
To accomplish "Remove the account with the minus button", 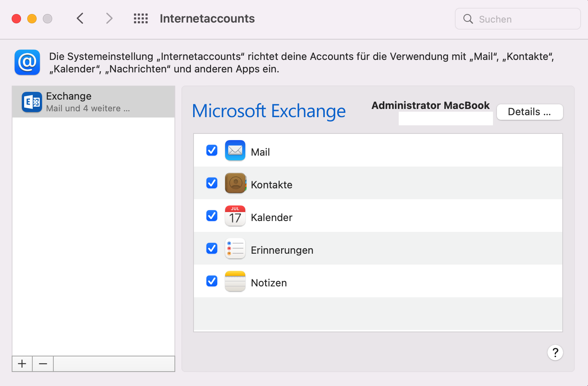I will [43, 364].
